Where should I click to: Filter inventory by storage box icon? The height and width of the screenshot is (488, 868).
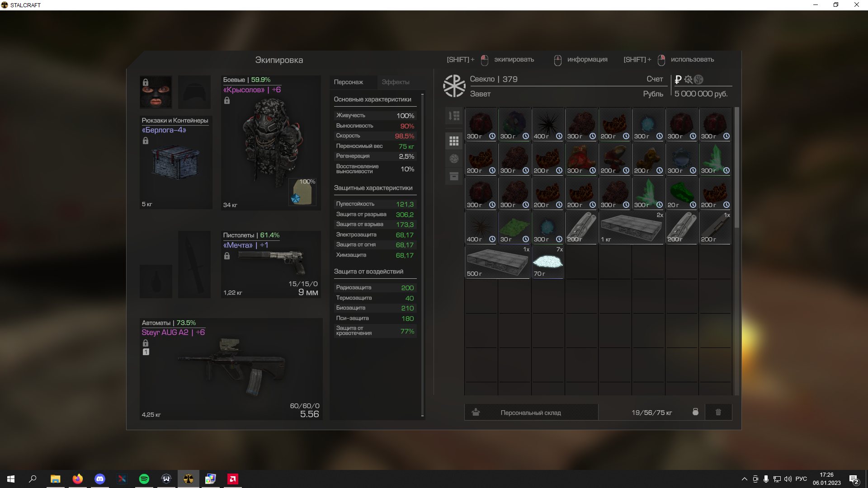pyautogui.click(x=454, y=176)
